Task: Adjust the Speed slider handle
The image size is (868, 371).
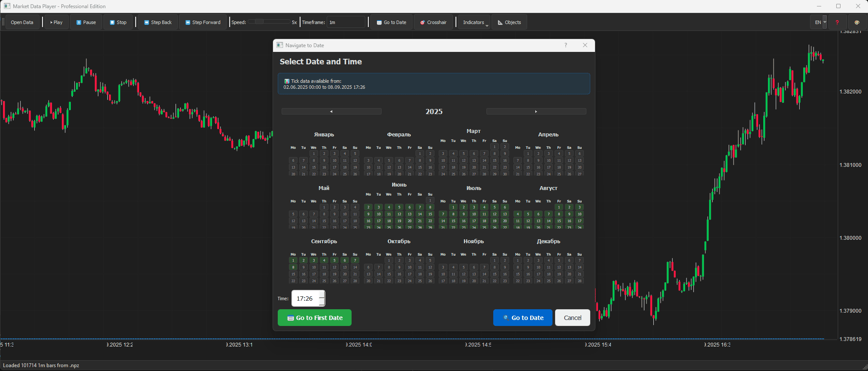Action: (x=259, y=21)
